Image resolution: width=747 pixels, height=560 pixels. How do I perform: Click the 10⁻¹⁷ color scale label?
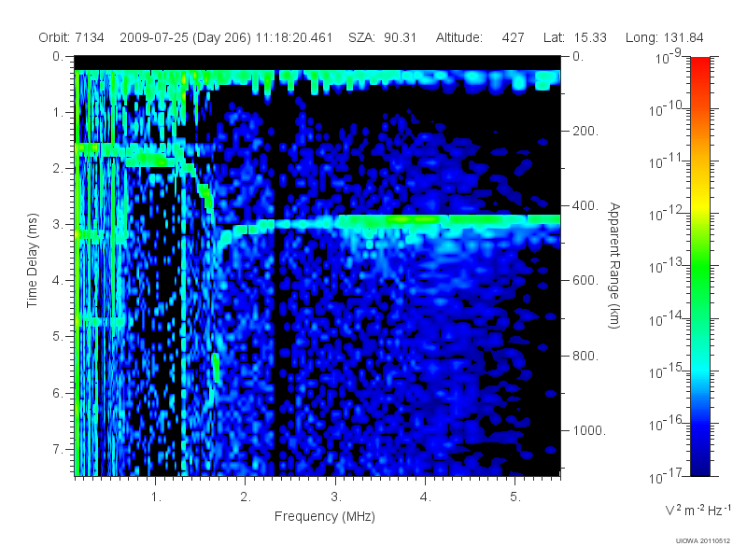[x=667, y=476]
